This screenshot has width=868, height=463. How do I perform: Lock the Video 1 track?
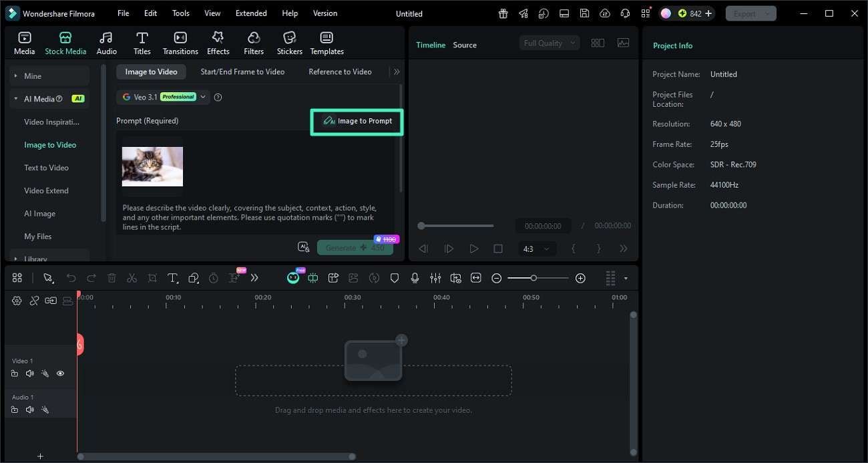[15, 373]
